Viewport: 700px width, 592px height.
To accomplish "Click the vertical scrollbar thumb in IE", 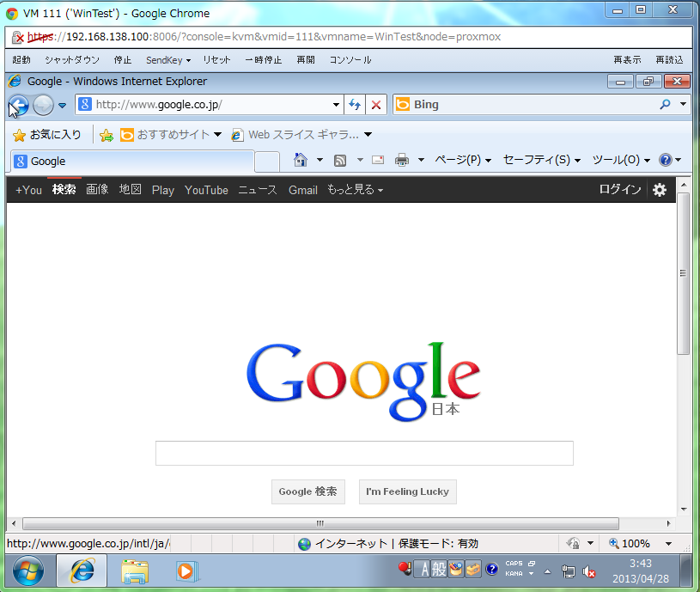I will 683,273.
